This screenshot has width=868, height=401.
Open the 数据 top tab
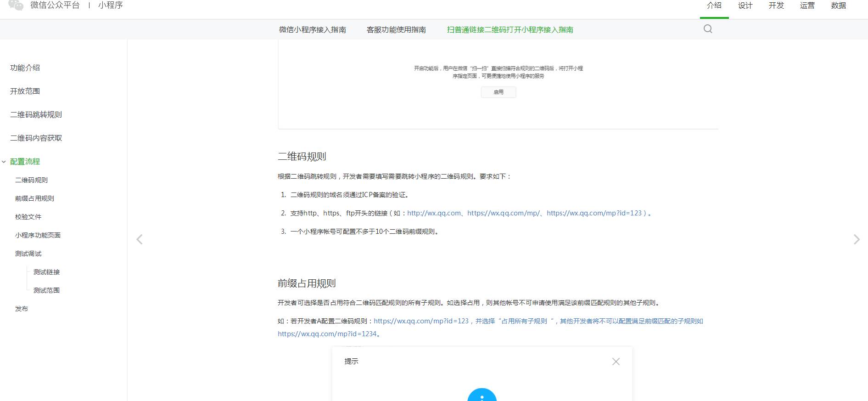pos(839,6)
